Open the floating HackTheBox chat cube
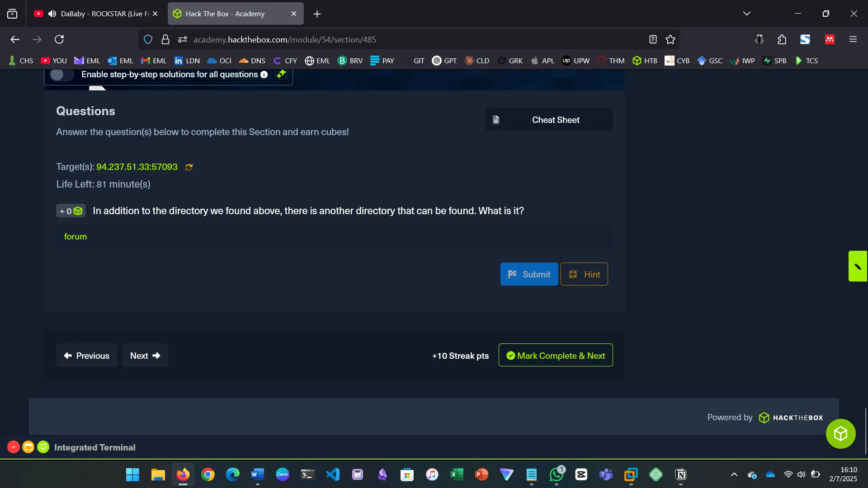Image resolution: width=868 pixels, height=488 pixels. [x=840, y=433]
